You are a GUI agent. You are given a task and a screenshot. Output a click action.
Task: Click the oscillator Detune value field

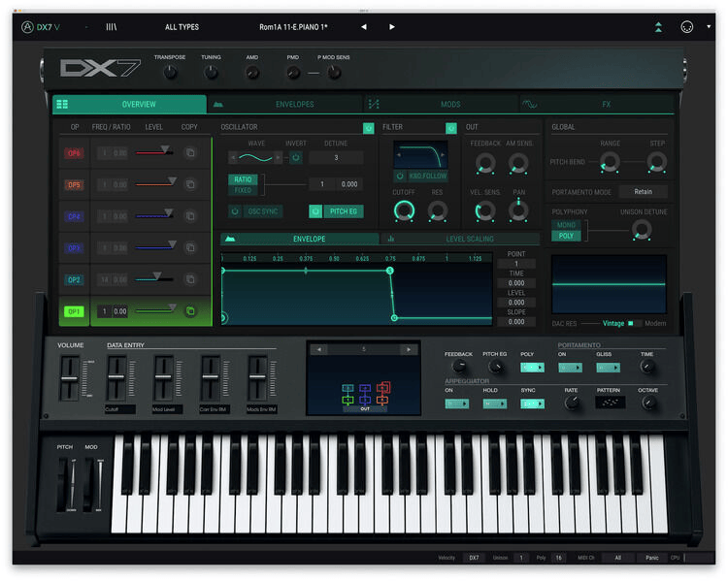click(336, 158)
